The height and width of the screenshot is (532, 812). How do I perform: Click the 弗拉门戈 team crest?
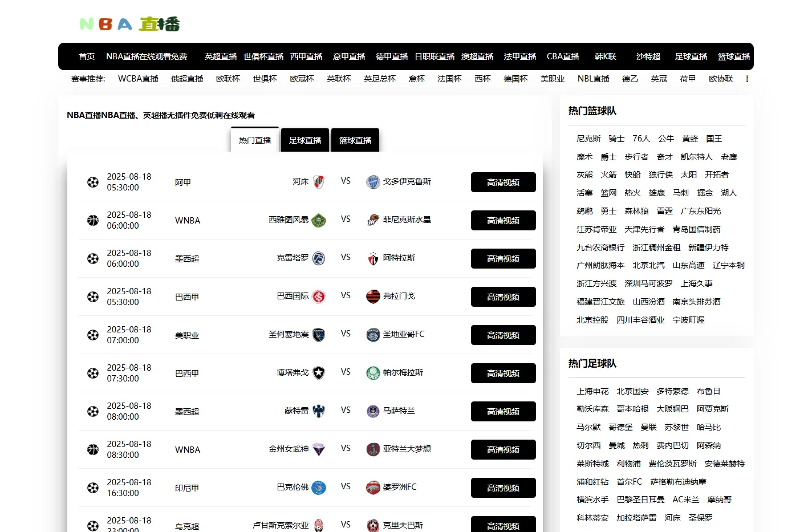tap(373, 297)
